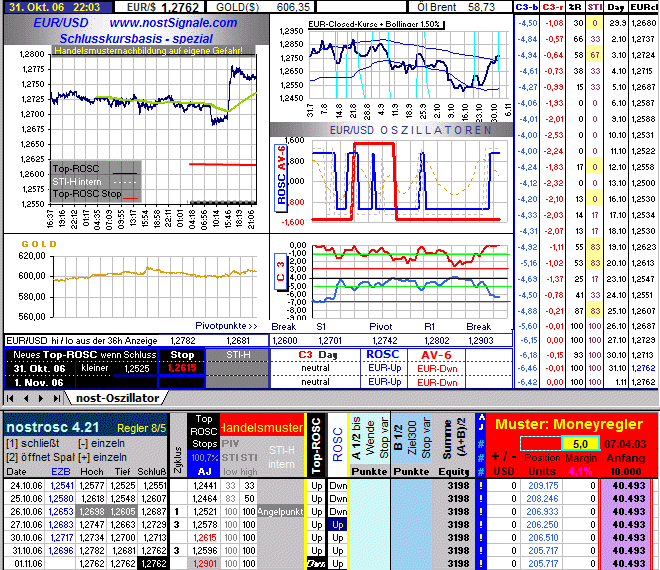Select Hoch value 1,2698 in 26.10.06 row
The width and height of the screenshot is (660, 570).
92,512
